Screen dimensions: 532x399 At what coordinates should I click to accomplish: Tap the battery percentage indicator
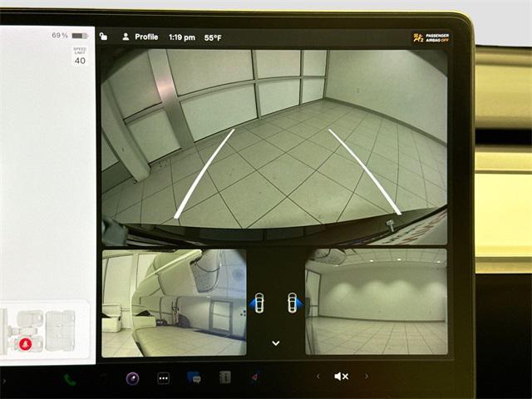tap(70, 36)
